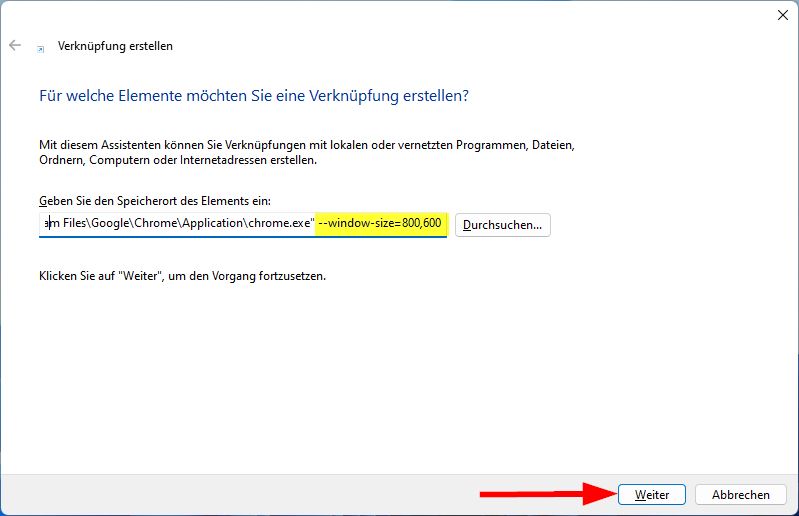
Task: Close the Verknüpfung erstellen dialog
Action: tap(783, 15)
